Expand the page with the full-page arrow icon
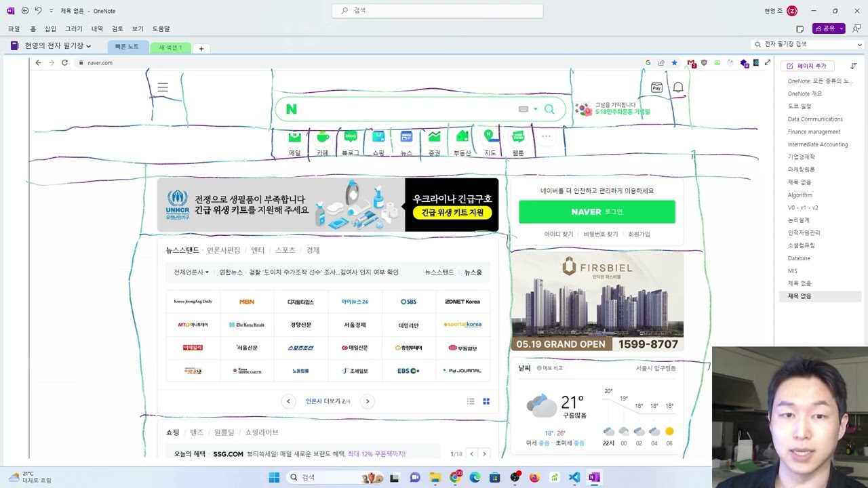The width and height of the screenshot is (868, 488). (768, 62)
